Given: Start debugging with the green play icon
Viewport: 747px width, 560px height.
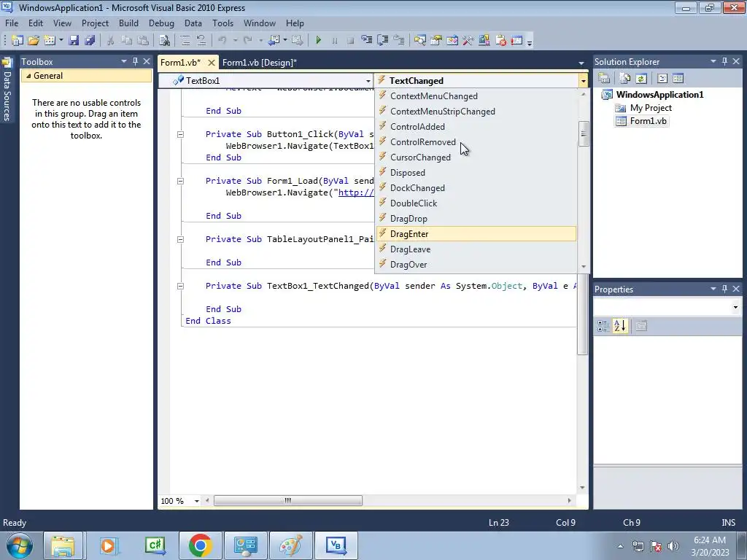Looking at the screenshot, I should (x=318, y=41).
